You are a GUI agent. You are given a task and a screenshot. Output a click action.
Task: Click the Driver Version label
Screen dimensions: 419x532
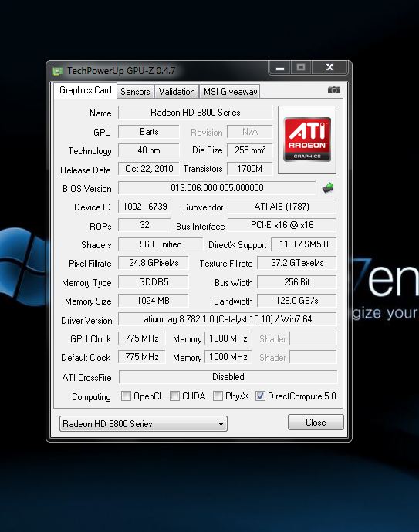[86, 320]
